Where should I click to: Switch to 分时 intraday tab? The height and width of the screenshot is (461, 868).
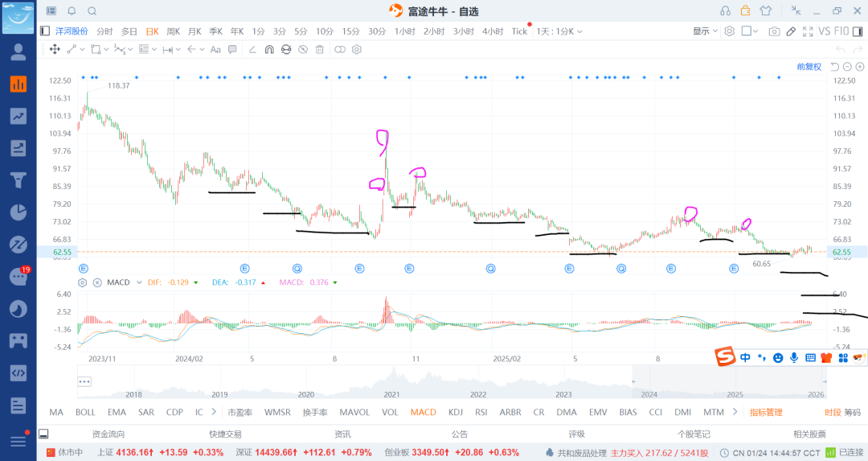(x=104, y=31)
